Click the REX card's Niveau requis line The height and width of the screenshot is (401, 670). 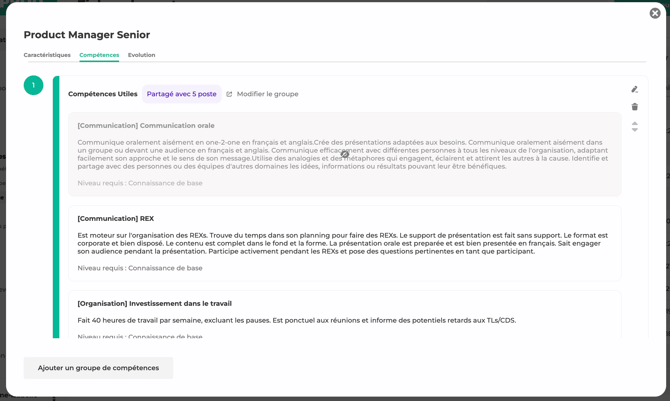[x=140, y=268]
